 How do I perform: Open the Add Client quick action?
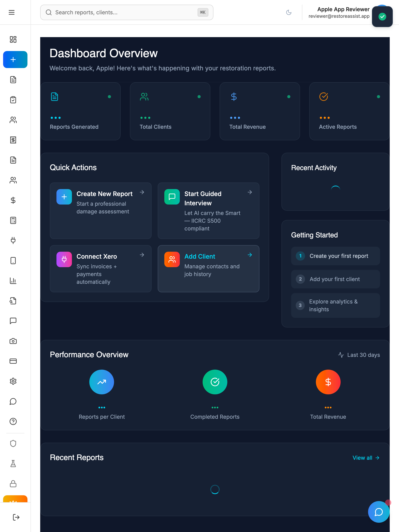[208, 269]
